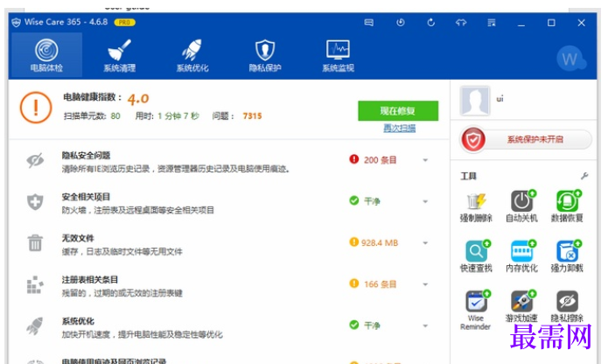
Task: Open the Wise Reminder tool
Action: (x=476, y=310)
